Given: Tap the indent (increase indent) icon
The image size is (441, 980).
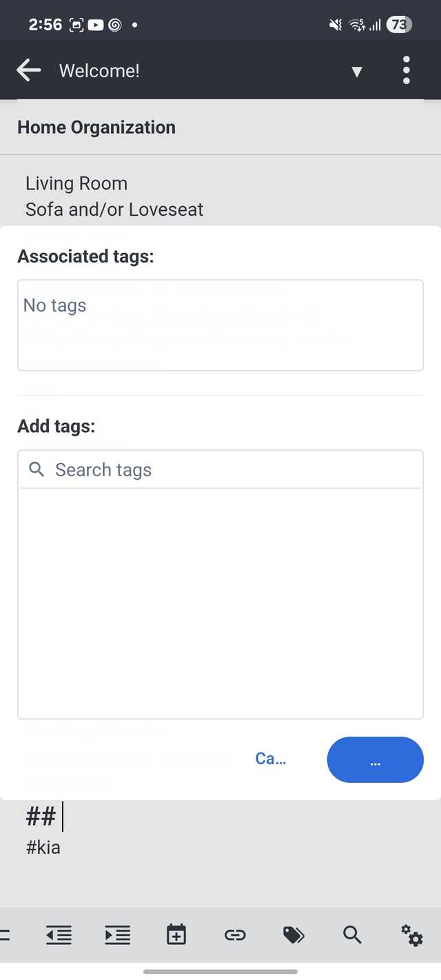Looking at the screenshot, I should (118, 935).
